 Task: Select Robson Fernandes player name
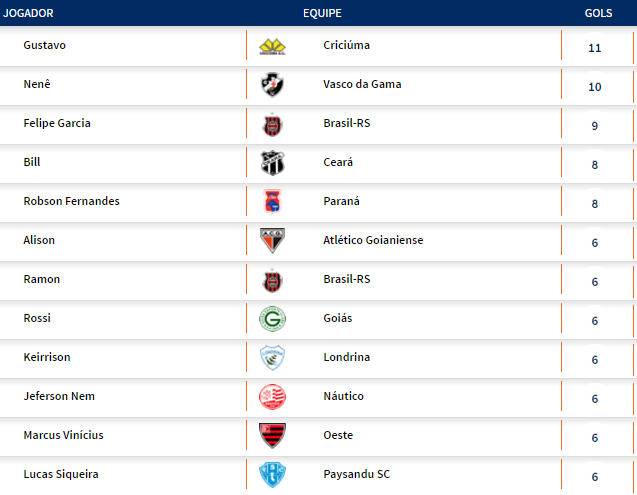pos(71,201)
